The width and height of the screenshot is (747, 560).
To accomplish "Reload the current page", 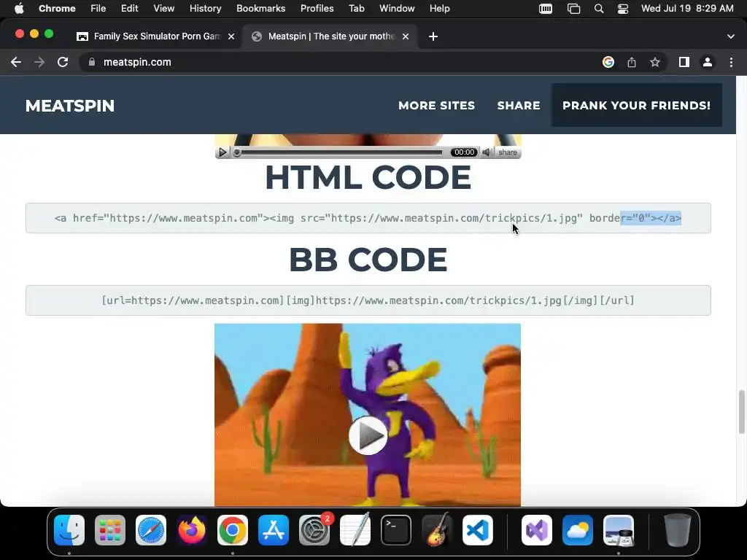I will click(x=63, y=63).
